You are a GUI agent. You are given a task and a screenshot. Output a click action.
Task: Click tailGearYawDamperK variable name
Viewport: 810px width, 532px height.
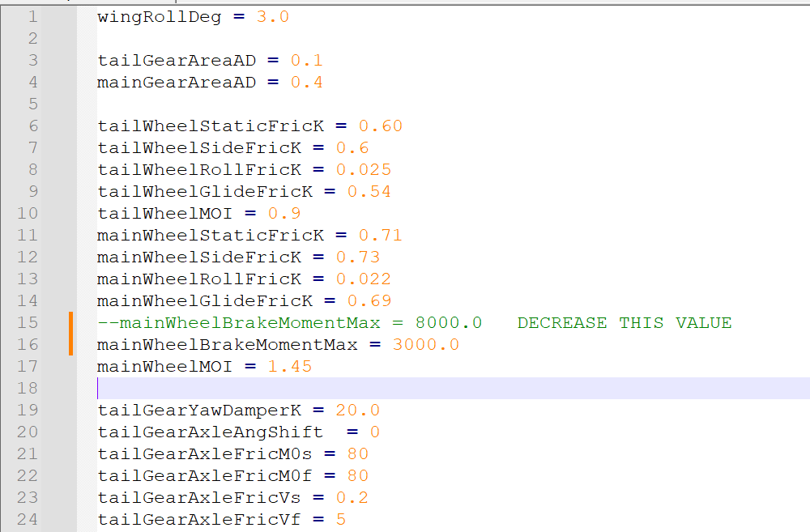199,410
